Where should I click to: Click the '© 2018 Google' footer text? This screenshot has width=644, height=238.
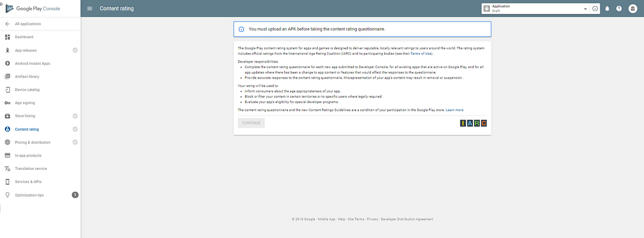(304, 219)
